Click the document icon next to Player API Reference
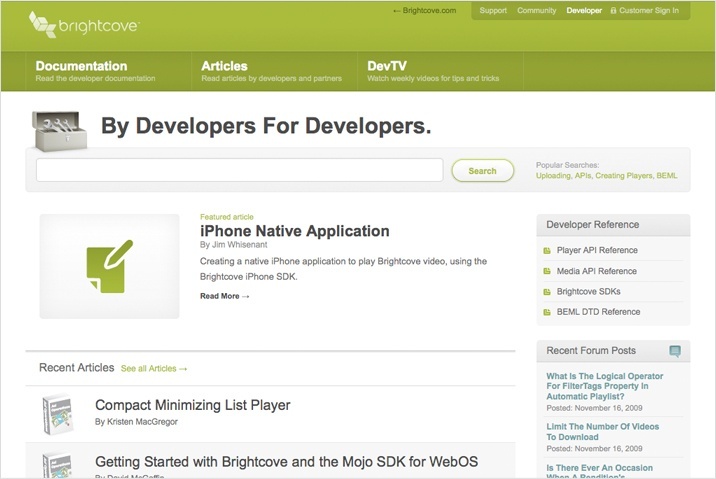 coord(547,250)
